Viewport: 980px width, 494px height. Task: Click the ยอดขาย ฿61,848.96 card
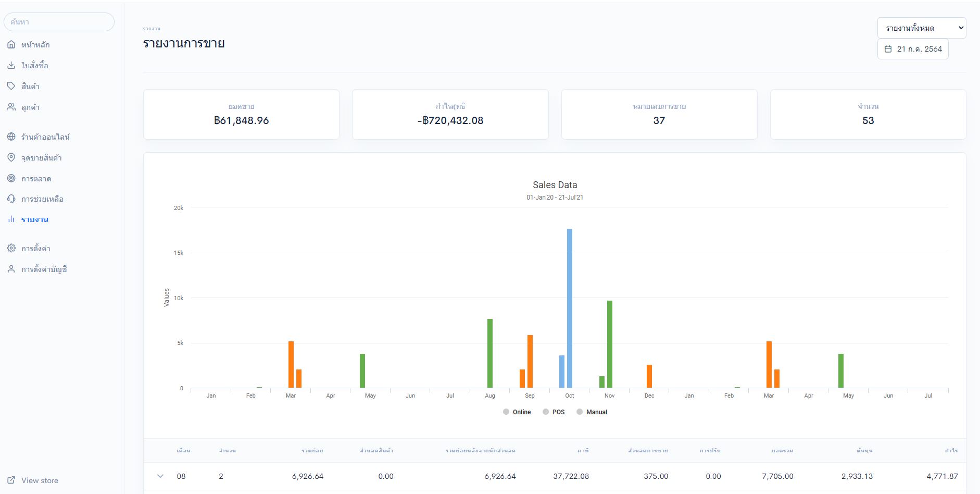pos(241,114)
